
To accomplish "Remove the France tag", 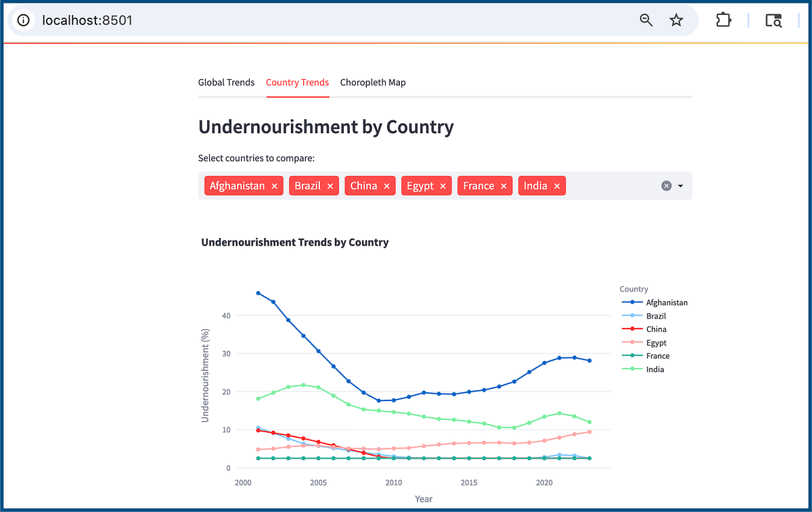I will point(503,186).
